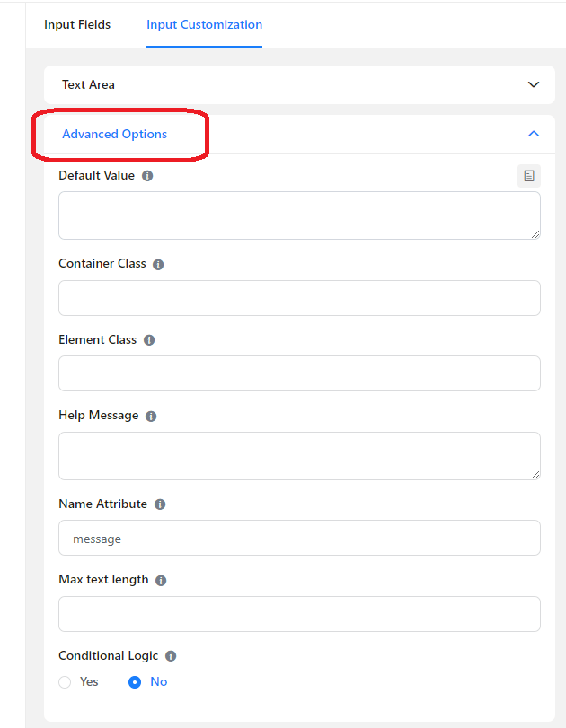This screenshot has width=566, height=728.
Task: Click the Max text length input field
Action: pyautogui.click(x=299, y=614)
